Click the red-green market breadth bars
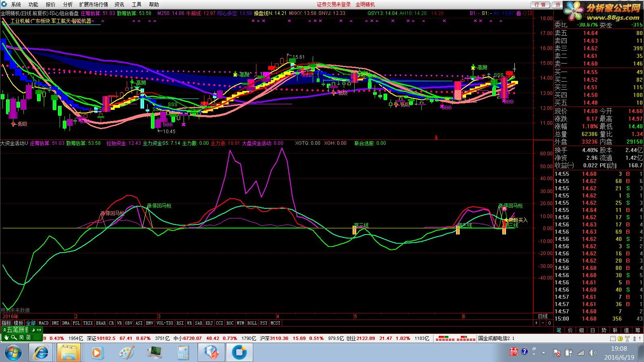 pos(455,339)
